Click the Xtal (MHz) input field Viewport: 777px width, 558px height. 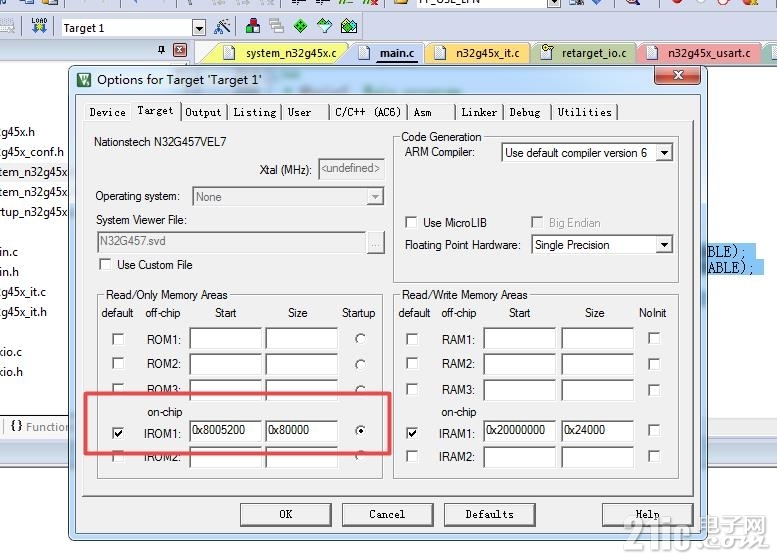coord(351,169)
